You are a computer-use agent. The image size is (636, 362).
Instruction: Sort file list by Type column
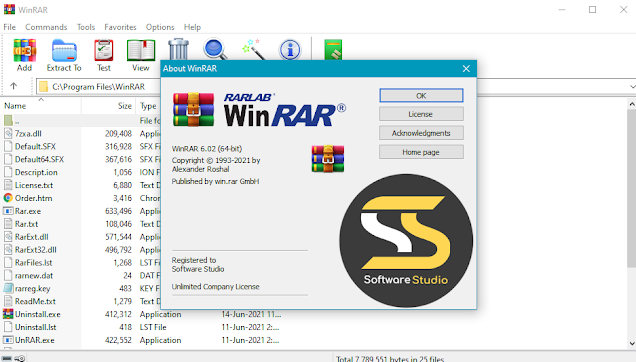coord(148,106)
